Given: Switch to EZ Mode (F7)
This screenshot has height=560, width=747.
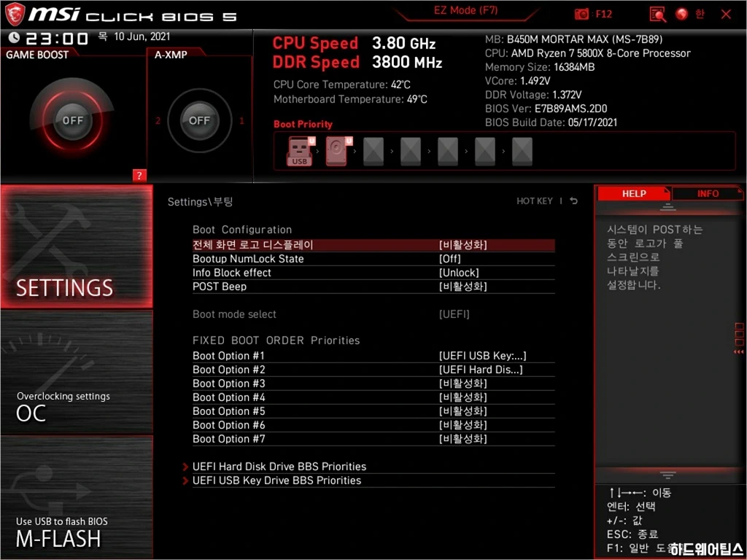Looking at the screenshot, I should (x=465, y=10).
